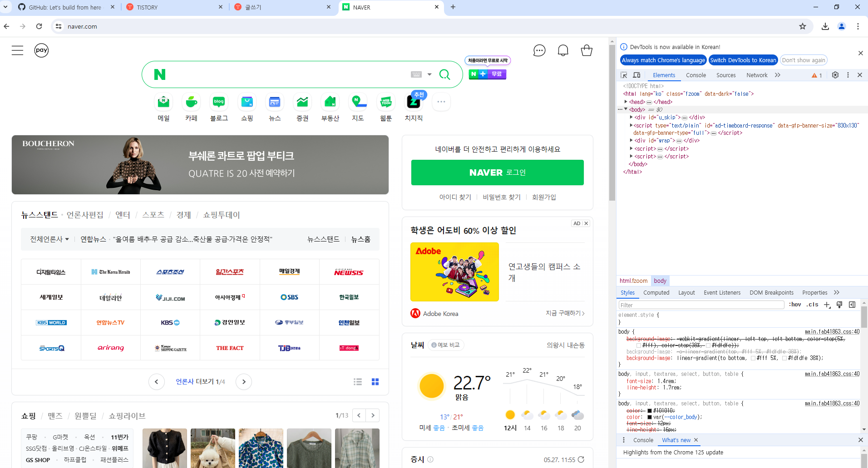Viewport: 868px width, 468px height.
Task: Open the #fff 5% color swatch in linear-gradient
Action: 753,358
